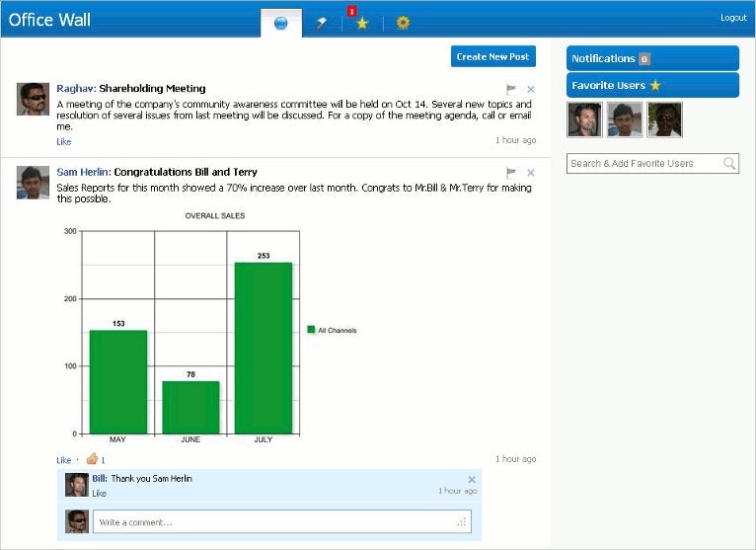Select the first favorite user thumbnail
Image resolution: width=756 pixels, height=550 pixels.
[584, 120]
